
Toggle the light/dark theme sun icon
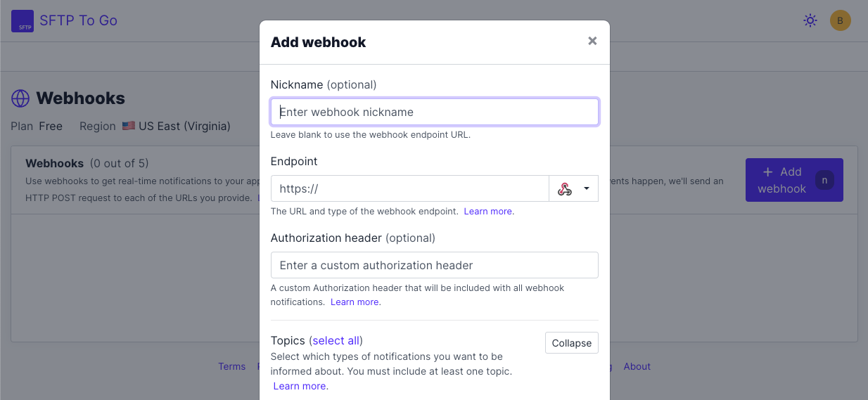pos(810,20)
